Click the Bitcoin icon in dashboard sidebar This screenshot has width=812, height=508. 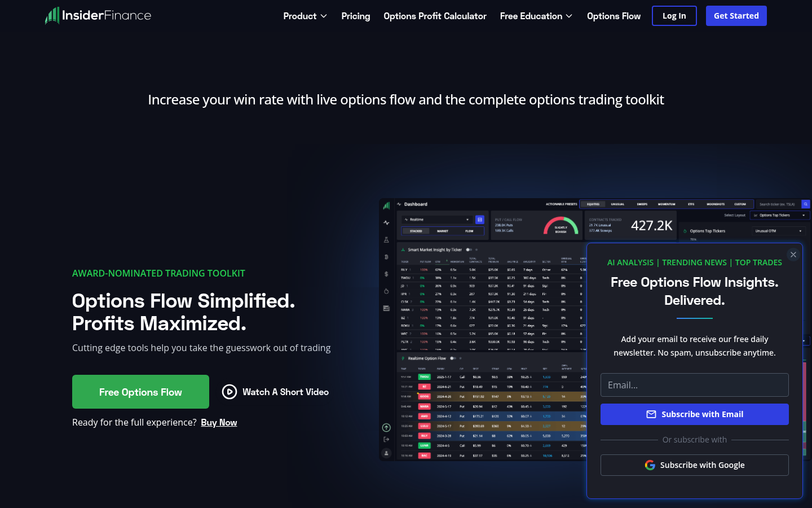(386, 257)
